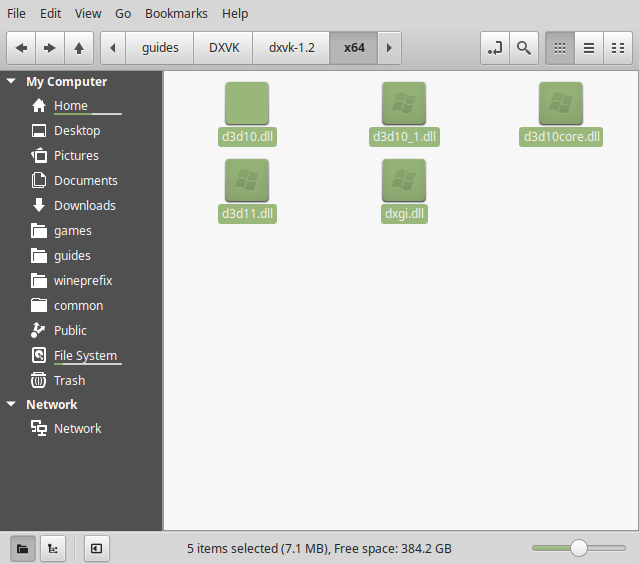Image resolution: width=639 pixels, height=564 pixels.
Task: Go back with the left arrow button
Action: click(x=21, y=48)
